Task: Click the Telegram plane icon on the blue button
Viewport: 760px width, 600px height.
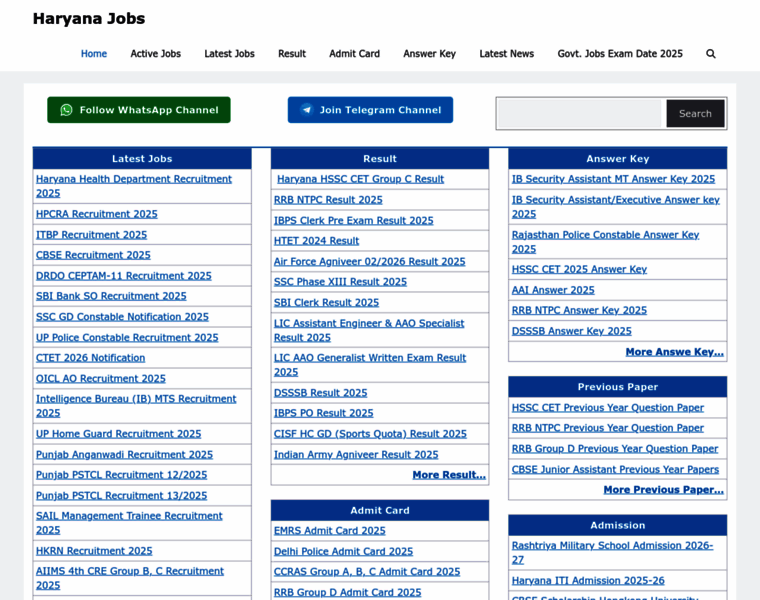Action: (x=307, y=110)
